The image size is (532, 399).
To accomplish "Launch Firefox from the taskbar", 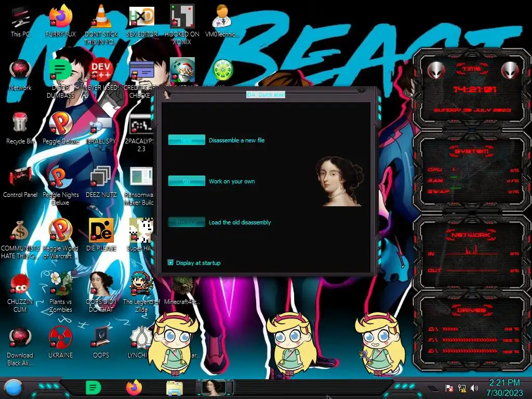I will click(134, 388).
